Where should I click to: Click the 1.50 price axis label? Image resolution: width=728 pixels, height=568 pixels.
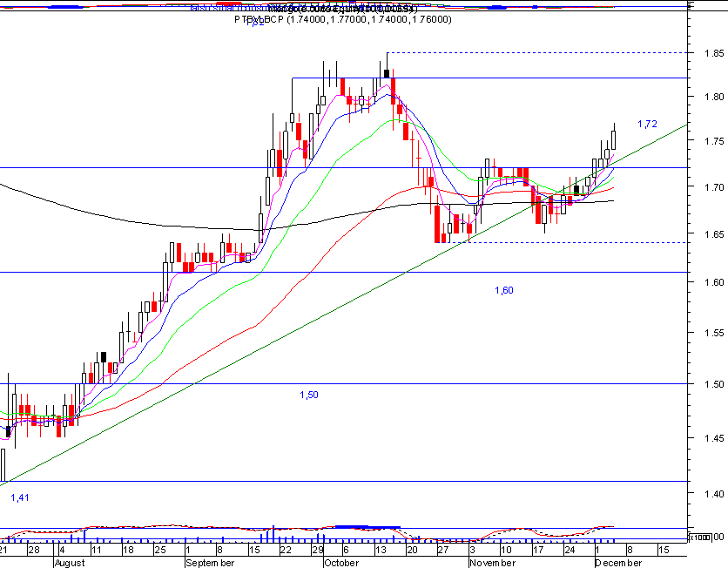(x=714, y=384)
